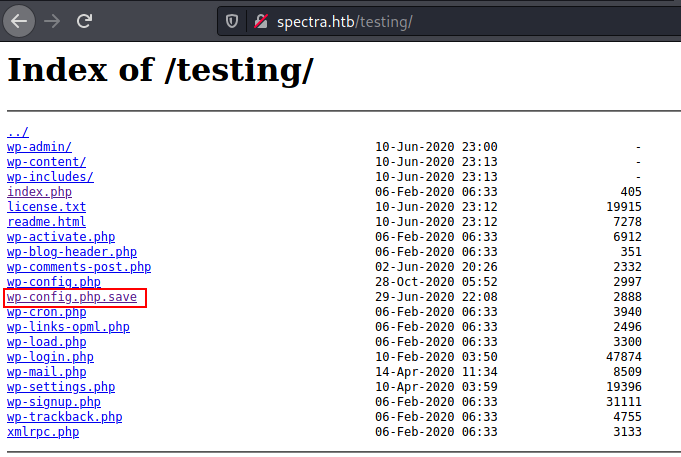
Task: Click the forward navigation arrow
Action: pos(52,21)
